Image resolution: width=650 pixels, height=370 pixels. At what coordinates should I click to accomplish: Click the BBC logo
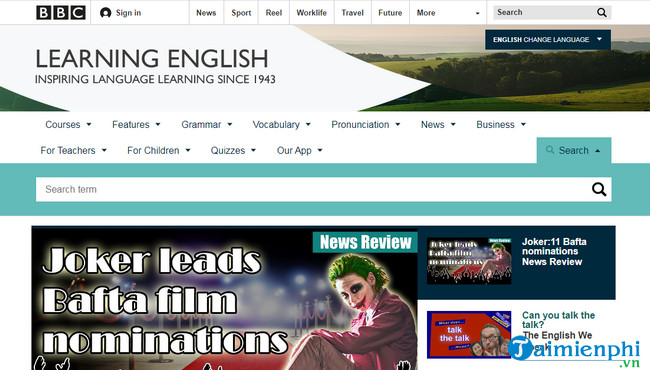click(61, 13)
